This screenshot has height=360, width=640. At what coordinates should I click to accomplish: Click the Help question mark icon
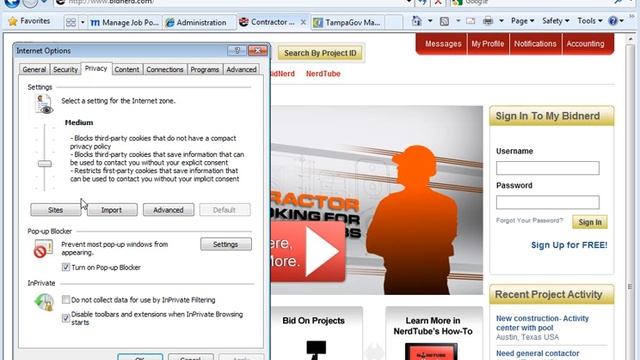(613, 21)
